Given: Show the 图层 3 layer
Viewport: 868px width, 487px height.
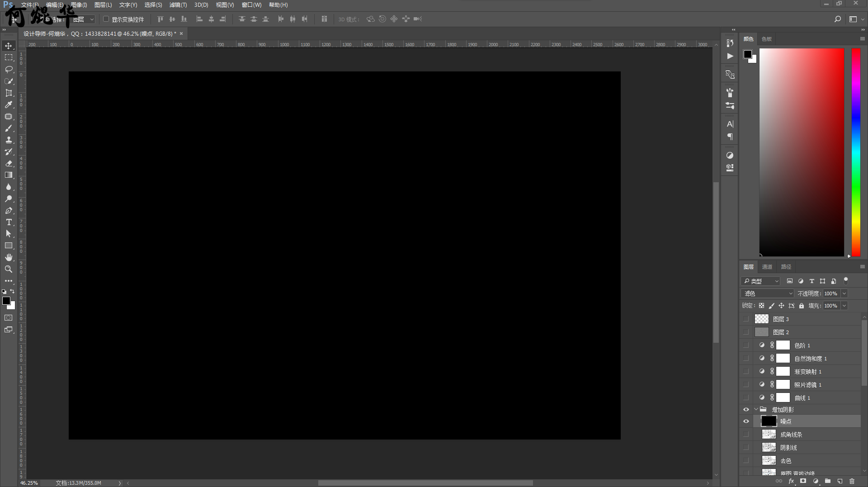Looking at the screenshot, I should [x=746, y=319].
